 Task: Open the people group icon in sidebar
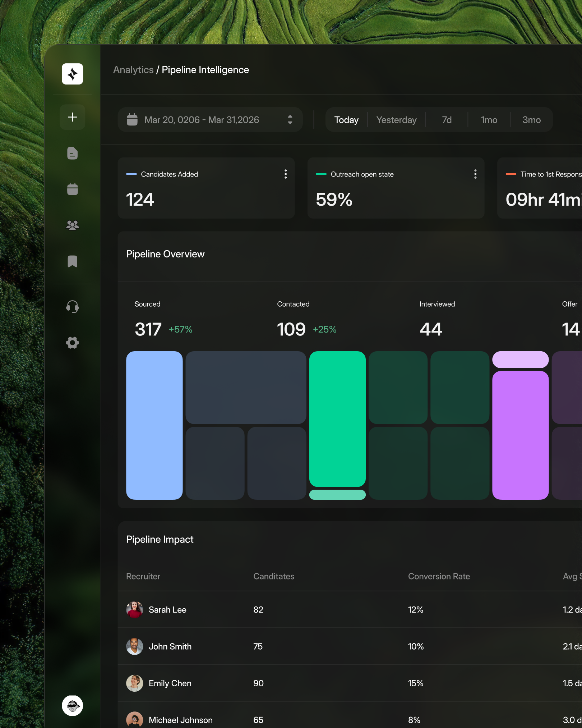[x=72, y=225]
